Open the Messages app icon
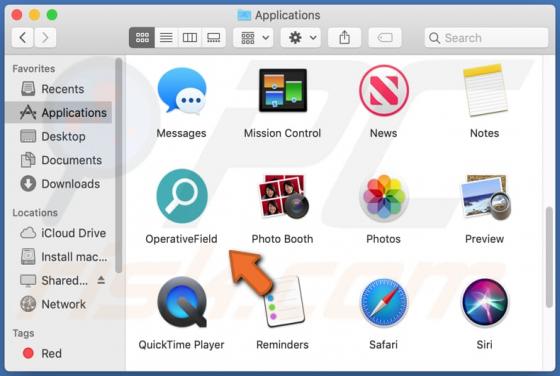560x376 pixels. click(x=182, y=91)
